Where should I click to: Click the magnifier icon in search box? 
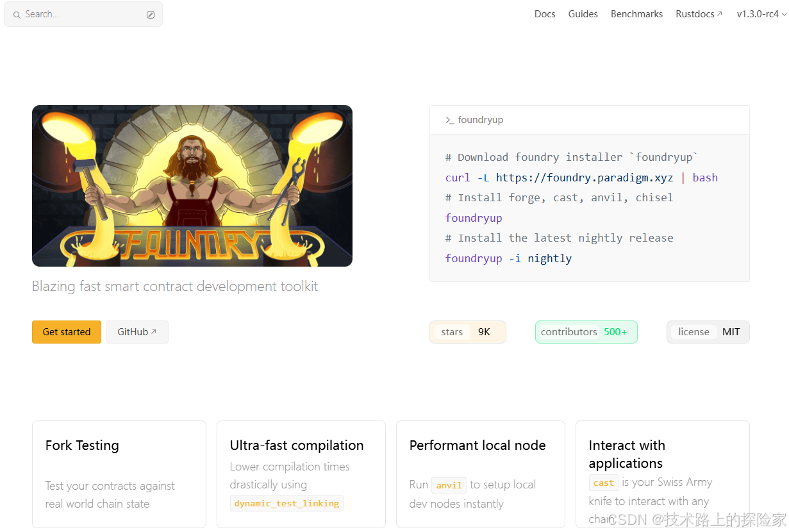17,15
